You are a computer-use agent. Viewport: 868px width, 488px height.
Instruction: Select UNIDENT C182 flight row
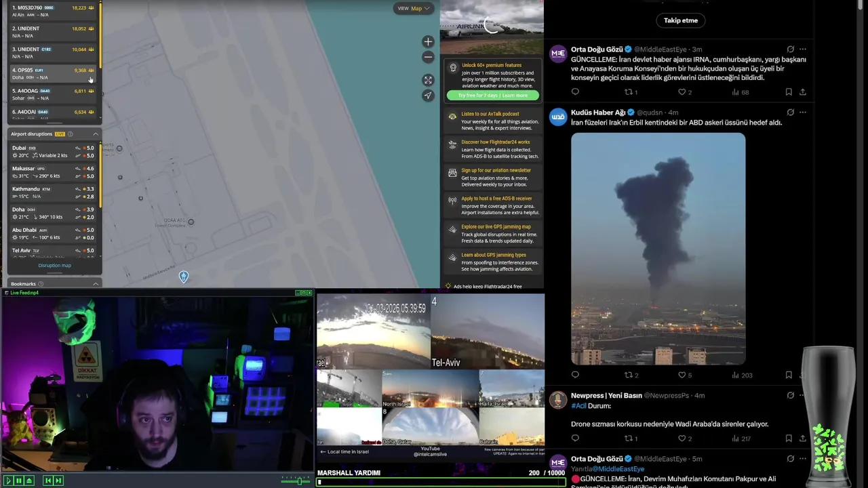click(x=53, y=52)
